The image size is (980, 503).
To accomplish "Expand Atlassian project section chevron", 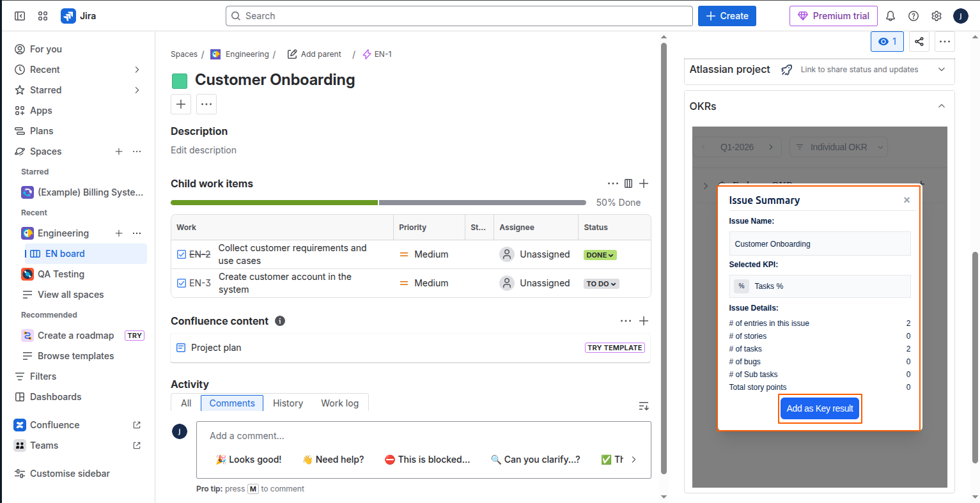I will 942,69.
